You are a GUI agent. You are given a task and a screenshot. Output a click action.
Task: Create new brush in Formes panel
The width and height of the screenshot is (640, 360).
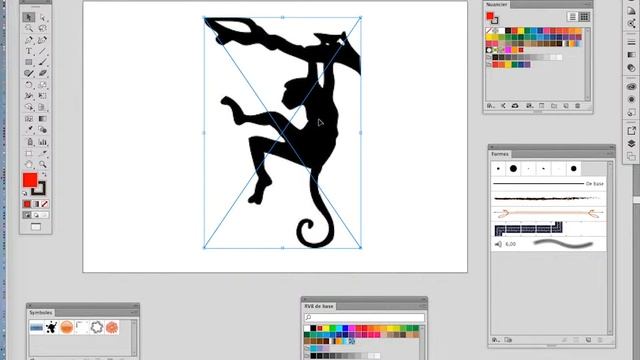coord(588,340)
